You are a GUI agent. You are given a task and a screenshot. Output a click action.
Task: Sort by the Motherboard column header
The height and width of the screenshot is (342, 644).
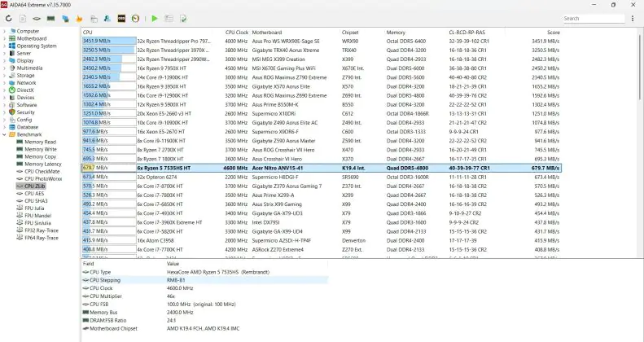(267, 33)
